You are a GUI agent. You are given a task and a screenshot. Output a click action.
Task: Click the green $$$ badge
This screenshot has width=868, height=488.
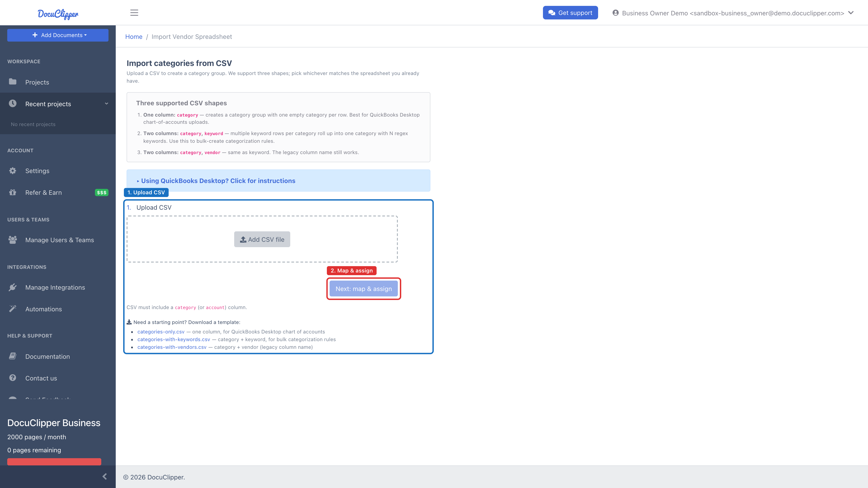(101, 193)
